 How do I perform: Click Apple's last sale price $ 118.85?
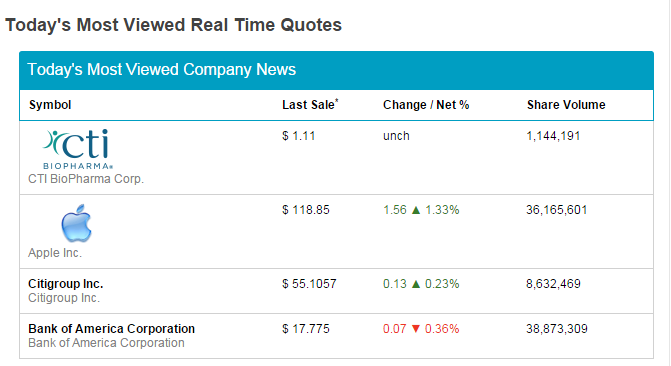[x=306, y=210]
